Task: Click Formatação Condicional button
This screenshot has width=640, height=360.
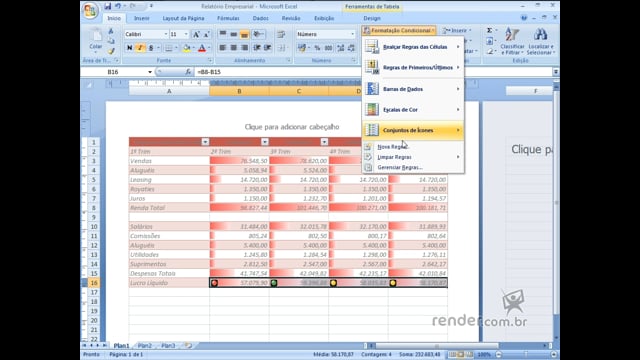Action: click(x=399, y=30)
